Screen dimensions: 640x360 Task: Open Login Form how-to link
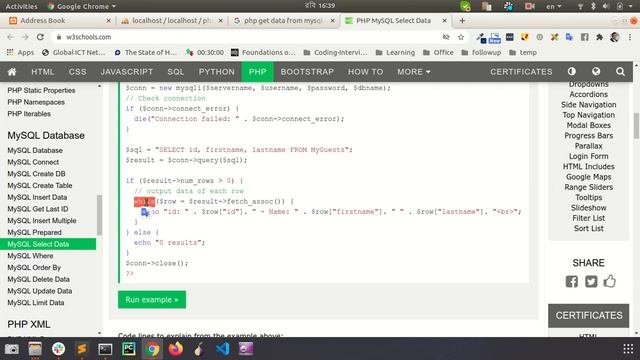click(588, 156)
